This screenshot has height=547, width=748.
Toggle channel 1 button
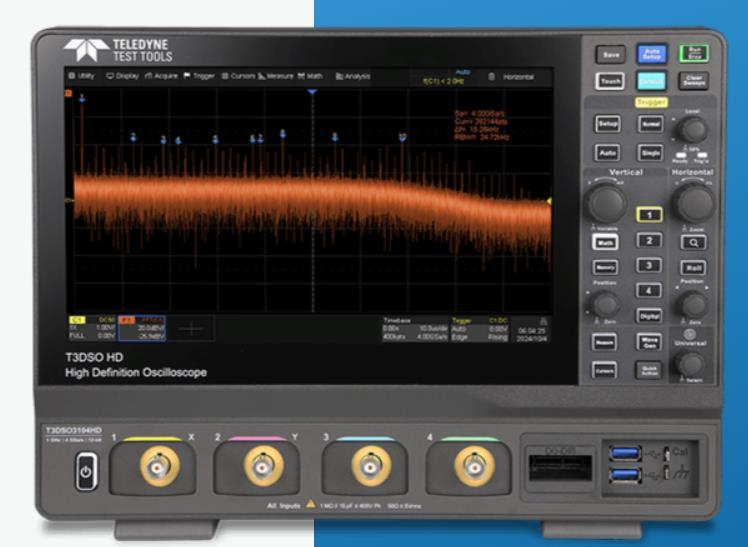[x=649, y=215]
